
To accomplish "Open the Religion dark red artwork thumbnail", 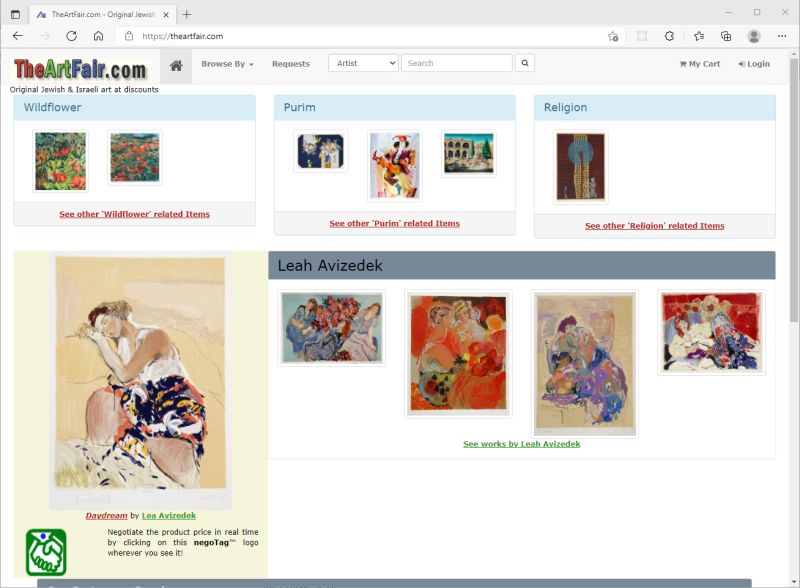I will pos(581,167).
